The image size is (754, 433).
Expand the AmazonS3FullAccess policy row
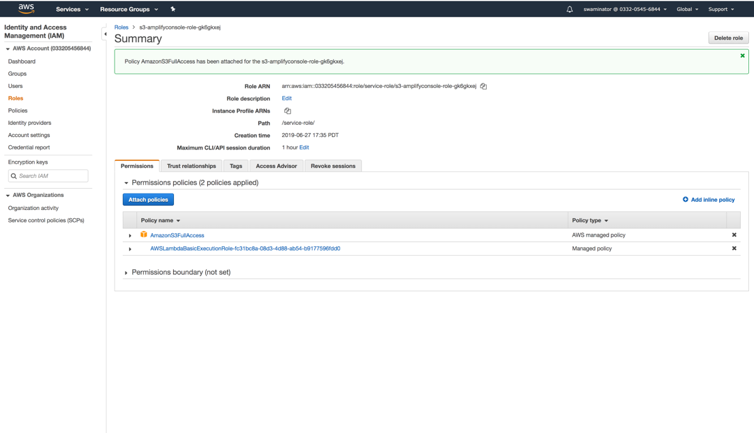click(x=130, y=236)
